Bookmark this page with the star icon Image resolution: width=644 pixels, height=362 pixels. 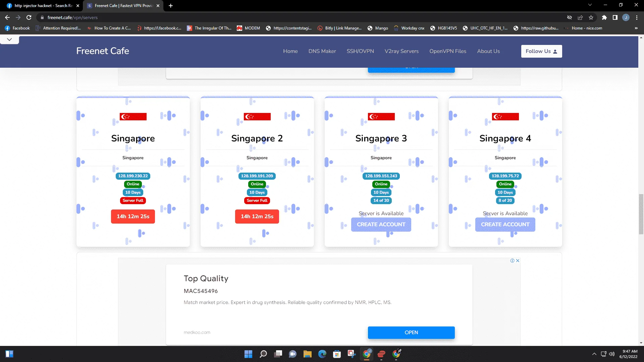pos(591,17)
